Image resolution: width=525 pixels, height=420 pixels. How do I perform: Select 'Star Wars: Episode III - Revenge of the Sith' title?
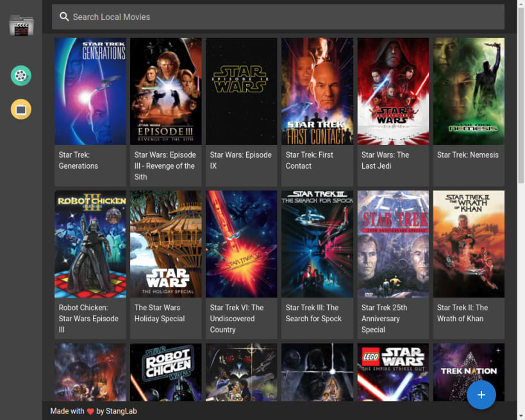pyautogui.click(x=165, y=166)
